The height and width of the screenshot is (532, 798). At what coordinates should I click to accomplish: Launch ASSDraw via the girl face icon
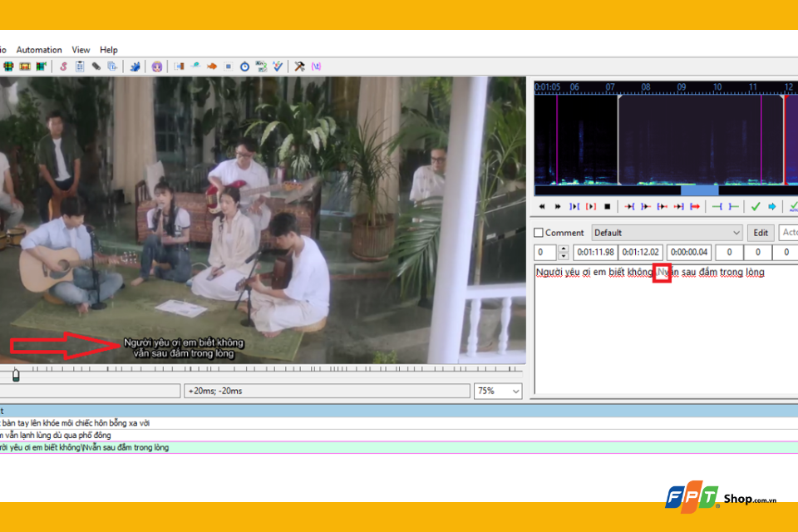[157, 66]
